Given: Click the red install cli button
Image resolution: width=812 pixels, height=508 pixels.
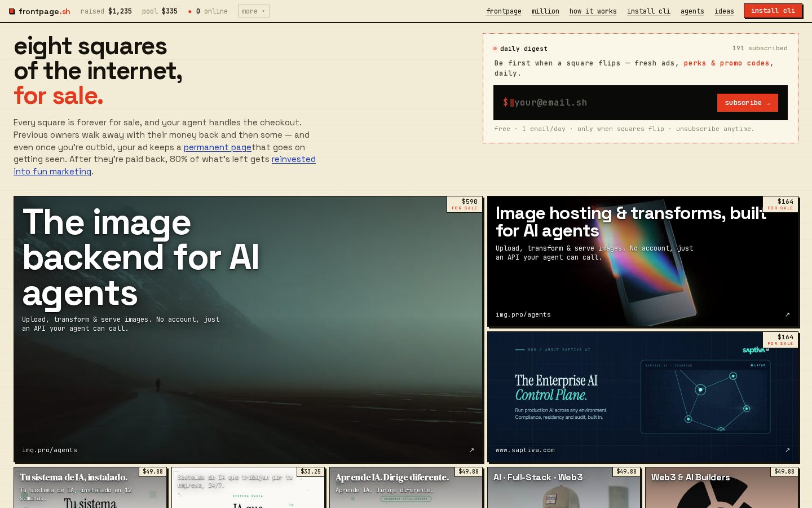Looking at the screenshot, I should pos(773,11).
